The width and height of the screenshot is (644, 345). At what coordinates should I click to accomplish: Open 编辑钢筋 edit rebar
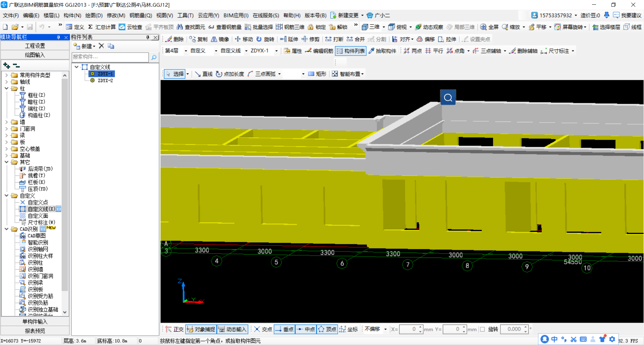pos(319,51)
